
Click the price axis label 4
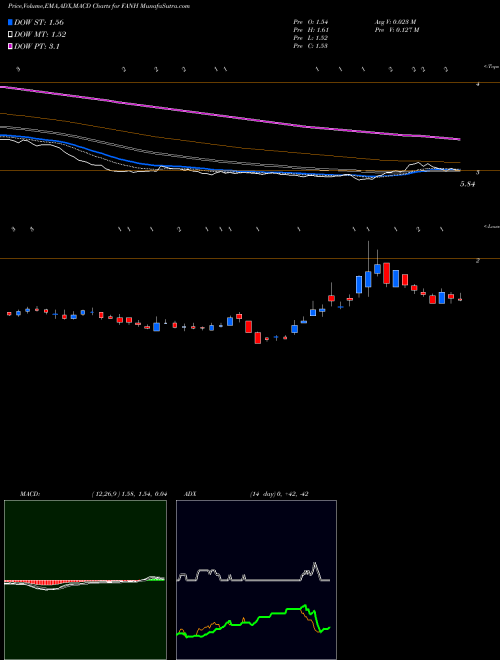point(478,84)
